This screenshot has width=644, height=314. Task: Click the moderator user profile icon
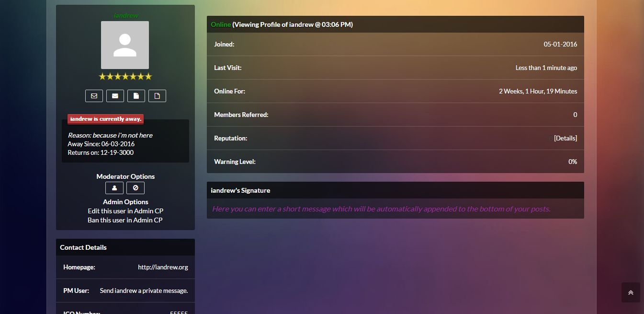[x=114, y=188]
